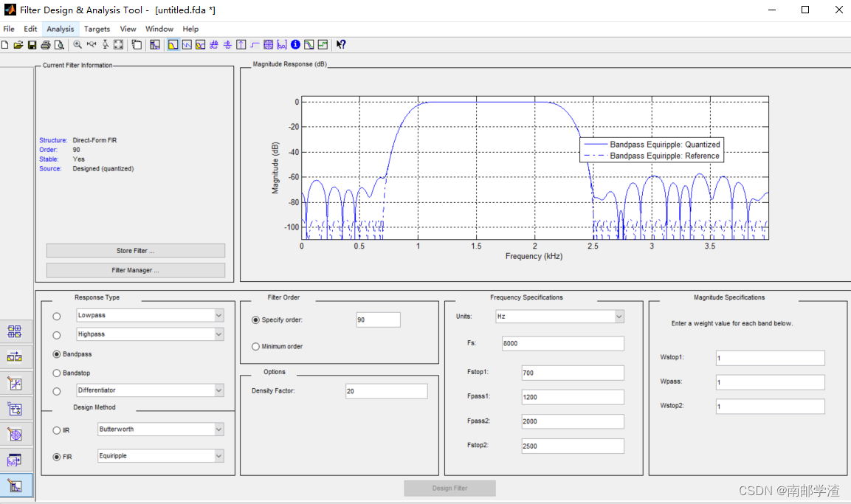
Task: Select the Bandpass radio button
Action: click(x=56, y=354)
